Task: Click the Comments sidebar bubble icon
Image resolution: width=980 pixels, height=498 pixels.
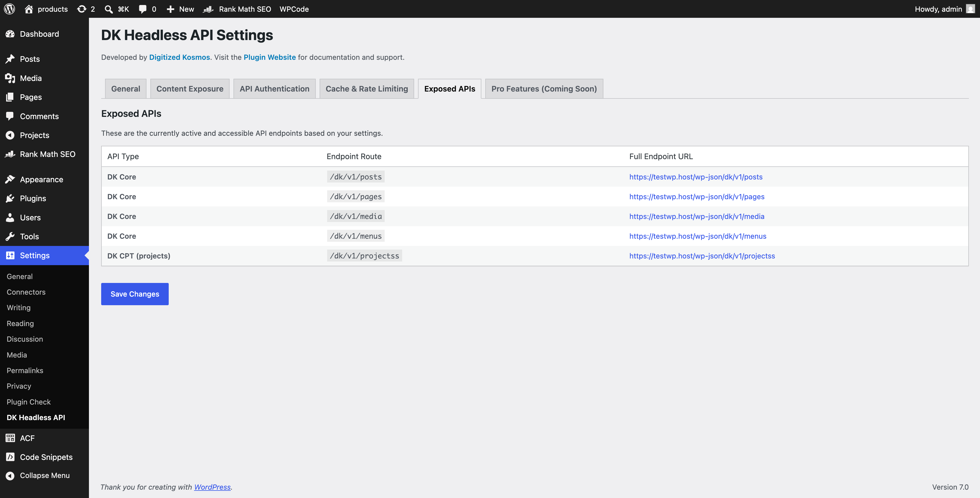Action: [10, 116]
